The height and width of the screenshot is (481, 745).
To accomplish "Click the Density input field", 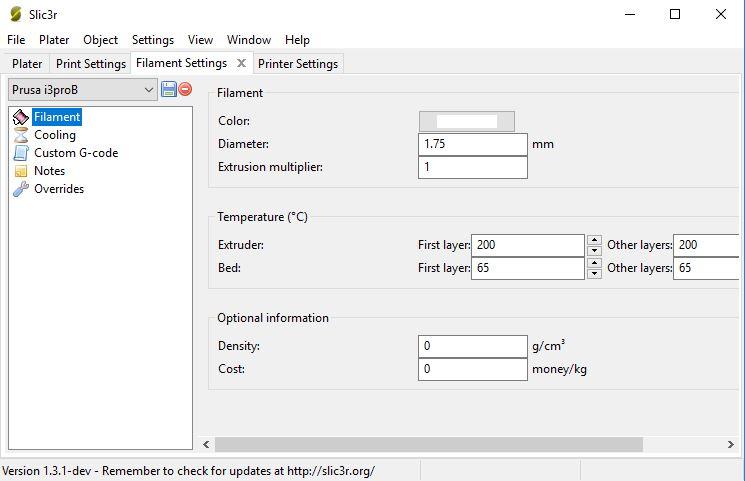I will 472,346.
